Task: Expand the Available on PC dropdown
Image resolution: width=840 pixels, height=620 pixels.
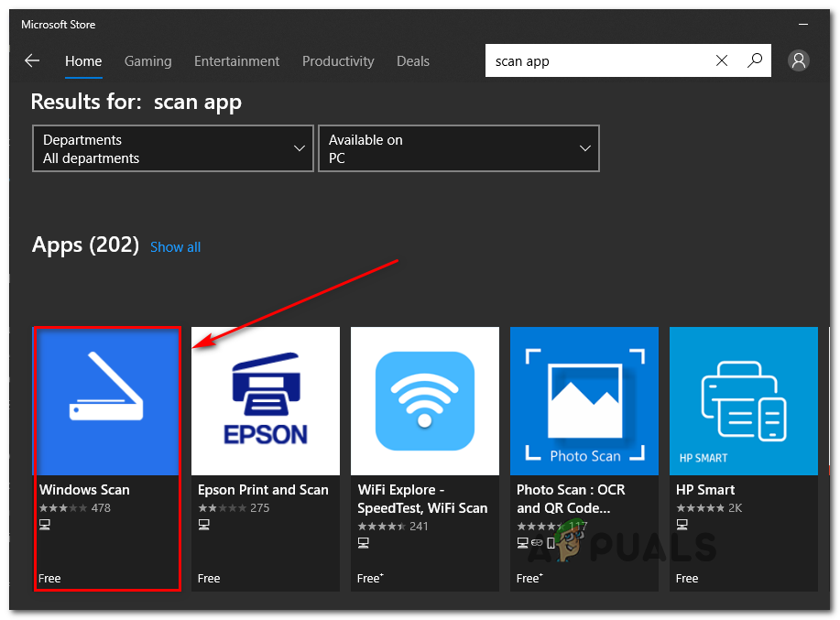Action: click(x=459, y=148)
